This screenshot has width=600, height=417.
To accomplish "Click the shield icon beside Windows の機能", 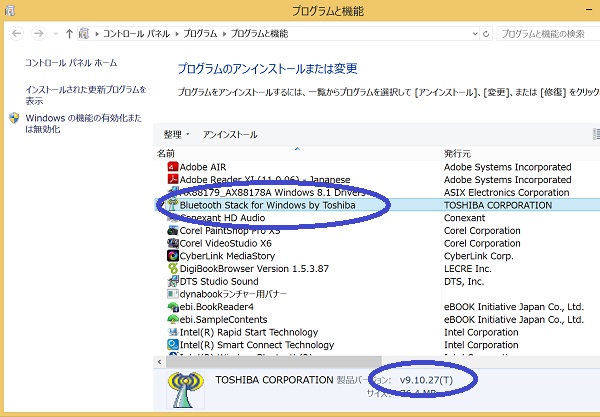I will click(x=14, y=118).
